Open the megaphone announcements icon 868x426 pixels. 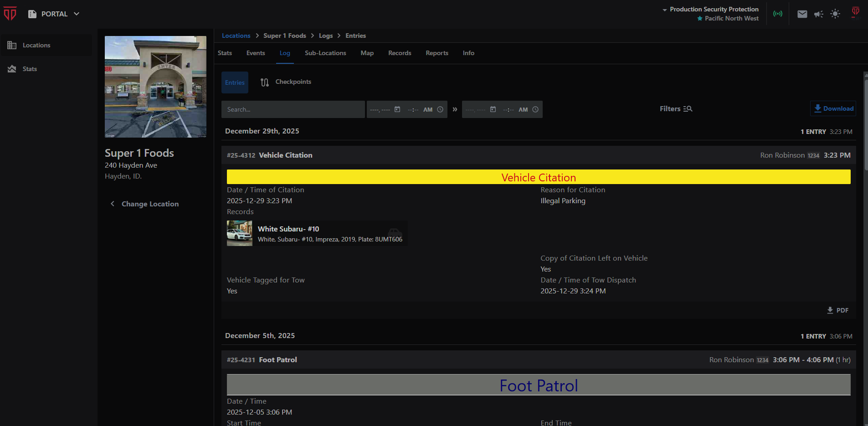[x=819, y=14]
